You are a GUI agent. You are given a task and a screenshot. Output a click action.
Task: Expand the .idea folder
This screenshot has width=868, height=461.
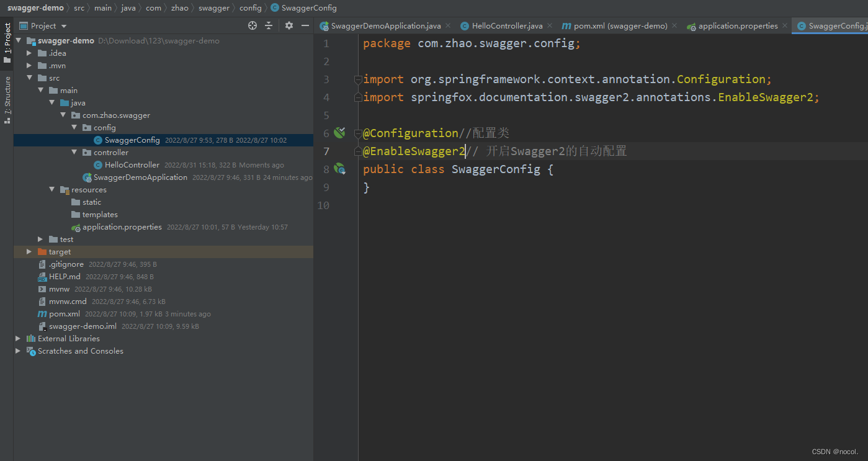click(29, 53)
